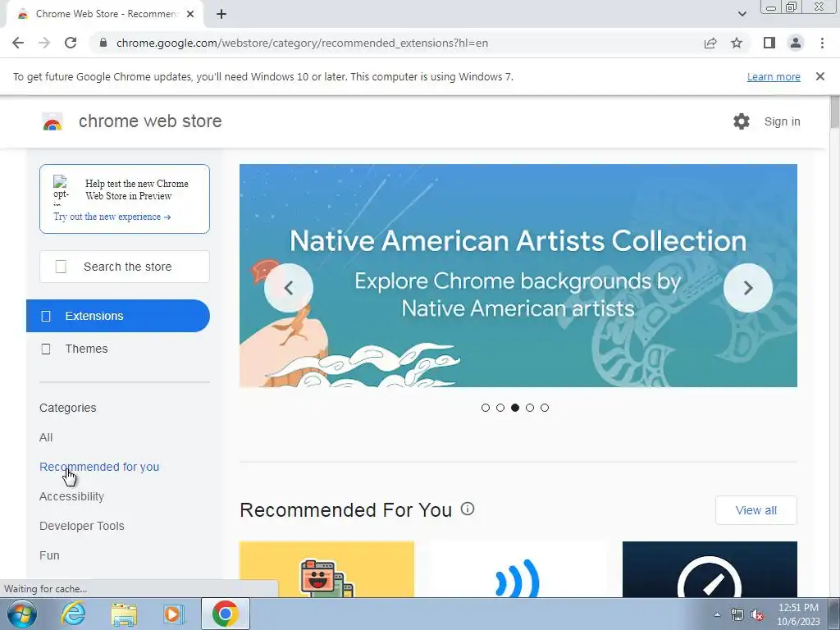Choose the Accessibility category

click(x=72, y=496)
